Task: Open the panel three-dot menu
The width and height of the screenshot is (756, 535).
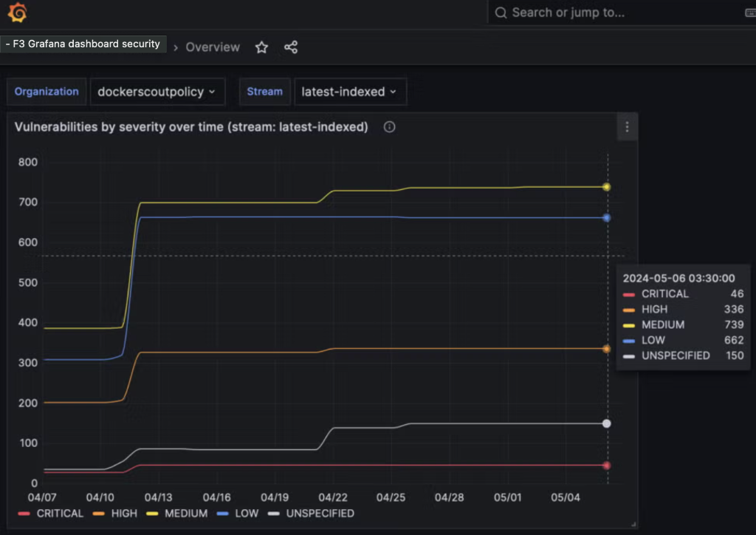Action: click(627, 127)
